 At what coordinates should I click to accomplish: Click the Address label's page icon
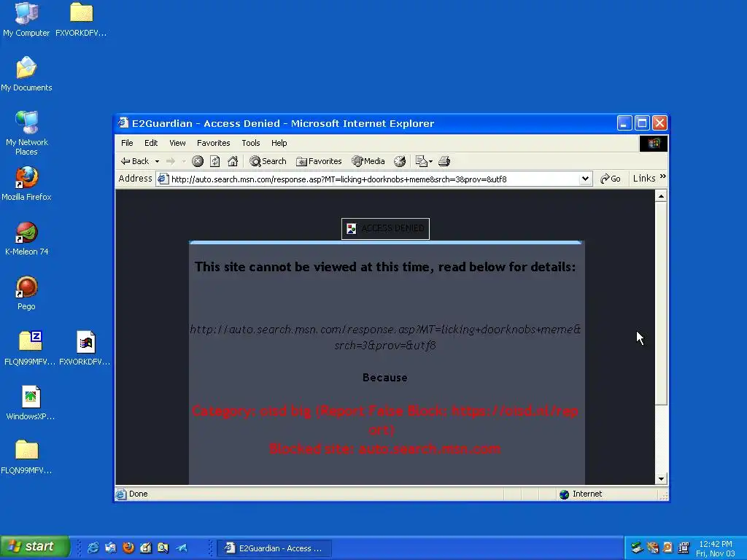(163, 179)
